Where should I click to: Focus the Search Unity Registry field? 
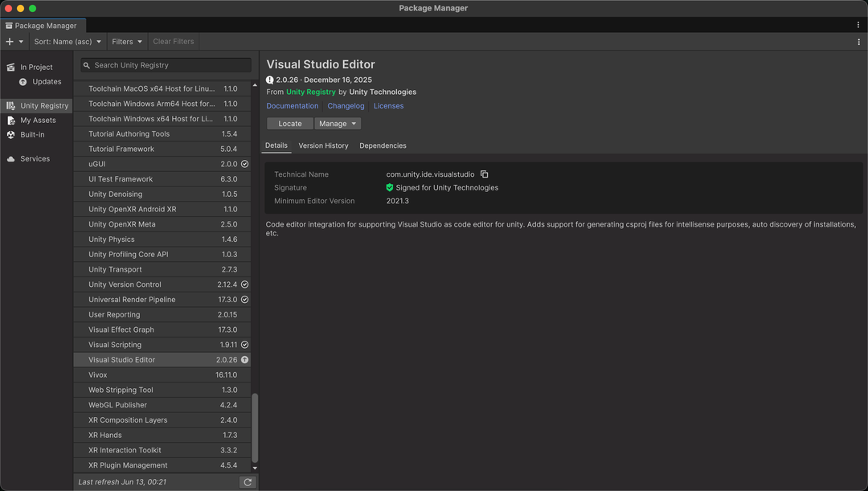[x=166, y=65]
